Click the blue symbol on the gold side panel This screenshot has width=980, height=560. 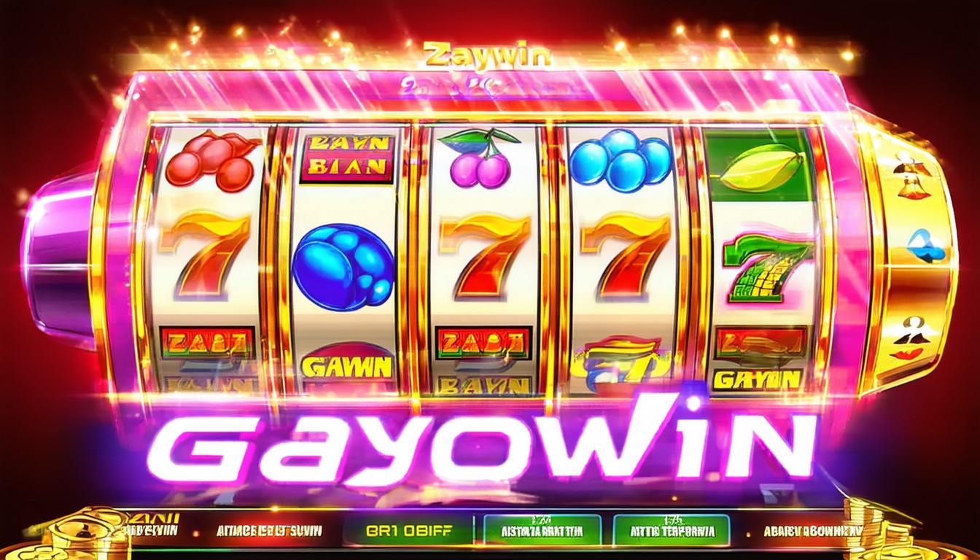tap(924, 246)
